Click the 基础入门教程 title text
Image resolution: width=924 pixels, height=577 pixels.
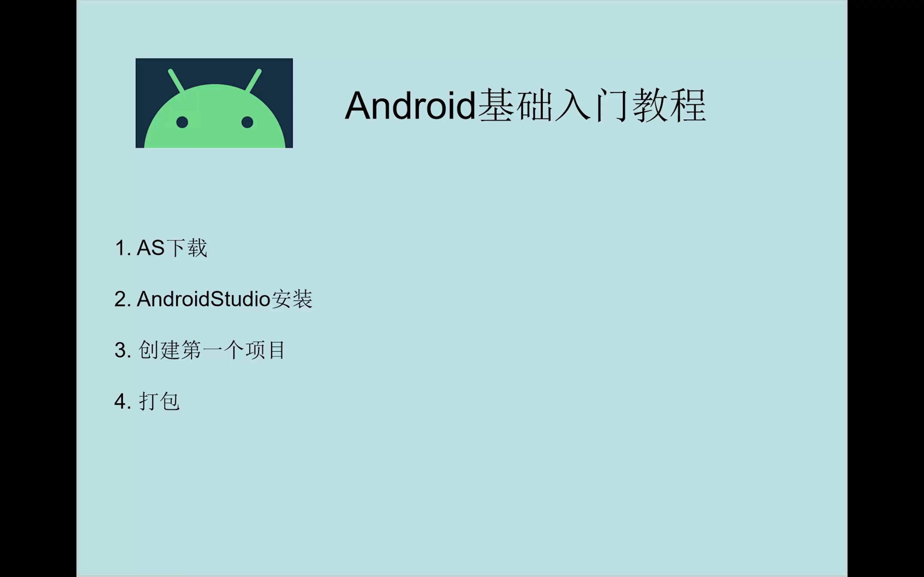coord(592,106)
